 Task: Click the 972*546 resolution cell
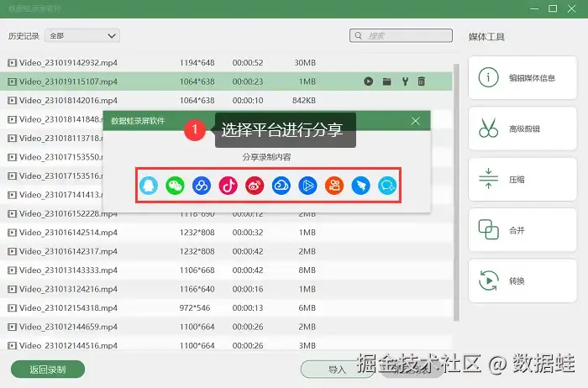(x=195, y=307)
